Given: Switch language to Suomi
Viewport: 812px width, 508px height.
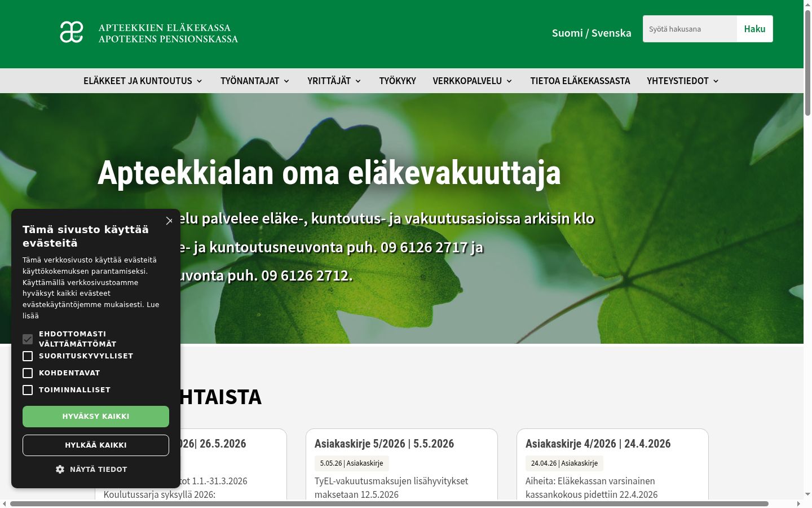Looking at the screenshot, I should click(567, 33).
